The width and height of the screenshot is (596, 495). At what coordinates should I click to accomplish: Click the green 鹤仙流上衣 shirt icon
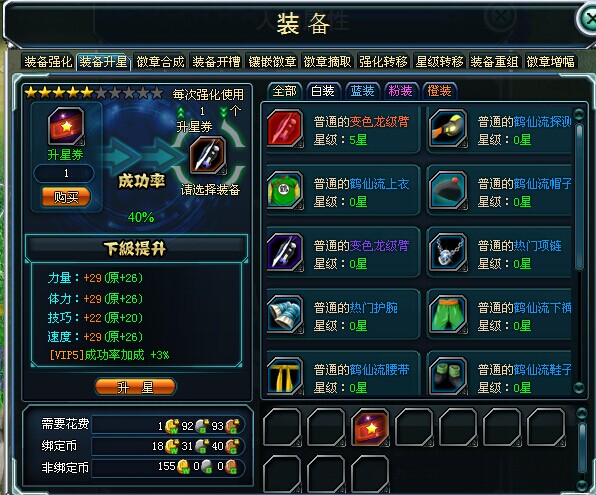click(285, 190)
